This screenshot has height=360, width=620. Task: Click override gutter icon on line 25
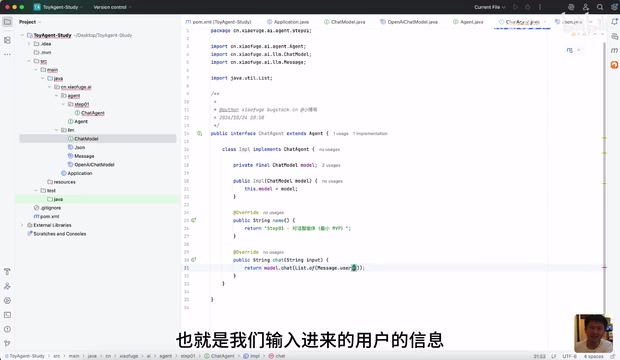(x=194, y=220)
